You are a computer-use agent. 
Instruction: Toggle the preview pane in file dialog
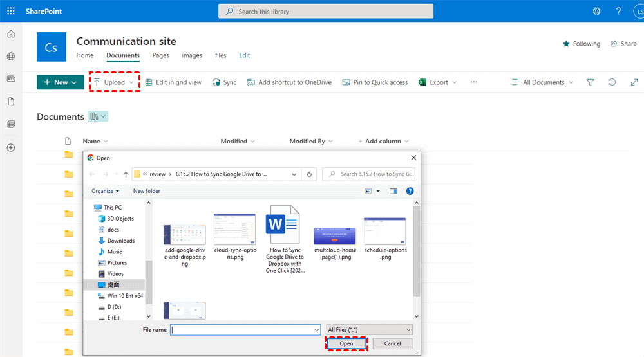coord(393,191)
